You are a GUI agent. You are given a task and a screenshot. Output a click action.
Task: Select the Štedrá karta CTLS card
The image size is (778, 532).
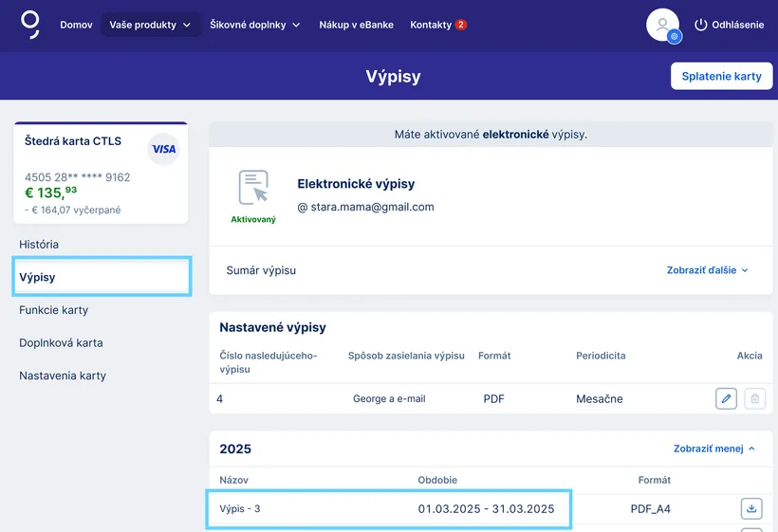coord(101,173)
